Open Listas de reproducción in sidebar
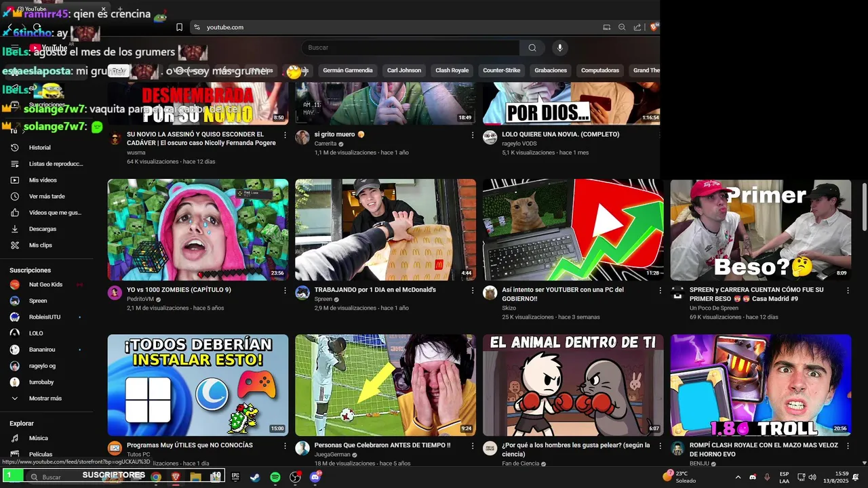Viewport: 868px width, 488px height. click(x=46, y=164)
